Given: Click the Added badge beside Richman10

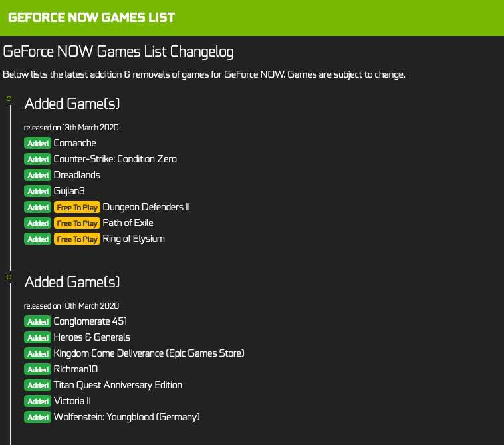Looking at the screenshot, I should point(38,369).
